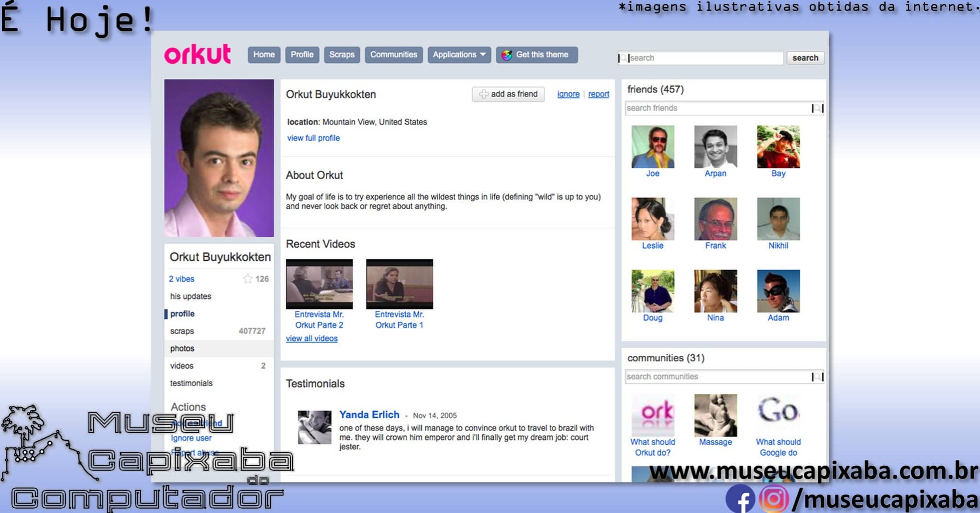Open the Scraps tab

[342, 55]
